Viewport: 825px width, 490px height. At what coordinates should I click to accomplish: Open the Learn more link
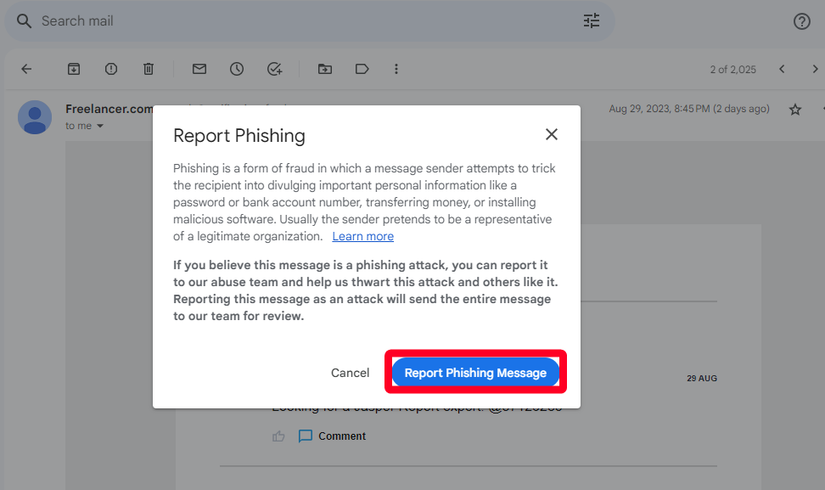pos(363,236)
